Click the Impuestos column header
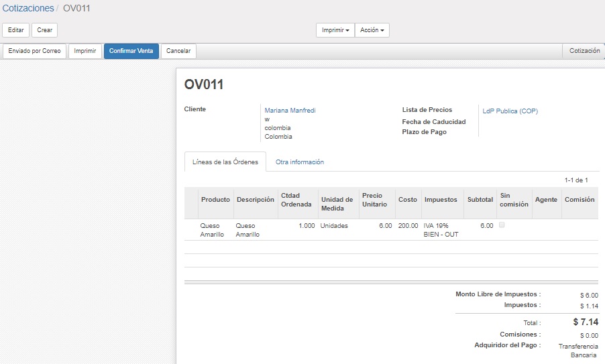Screen dimensions: 605x364 tap(441, 200)
